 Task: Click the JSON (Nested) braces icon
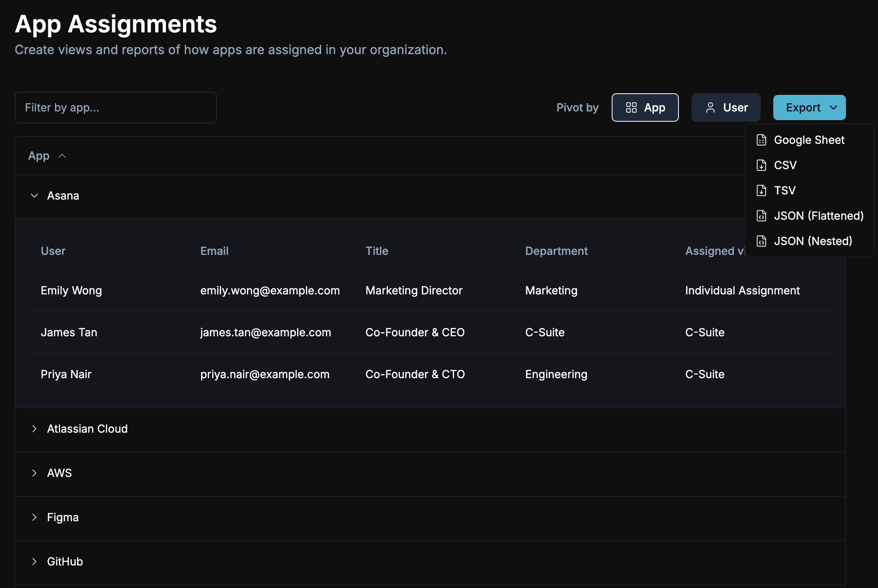pyautogui.click(x=761, y=241)
